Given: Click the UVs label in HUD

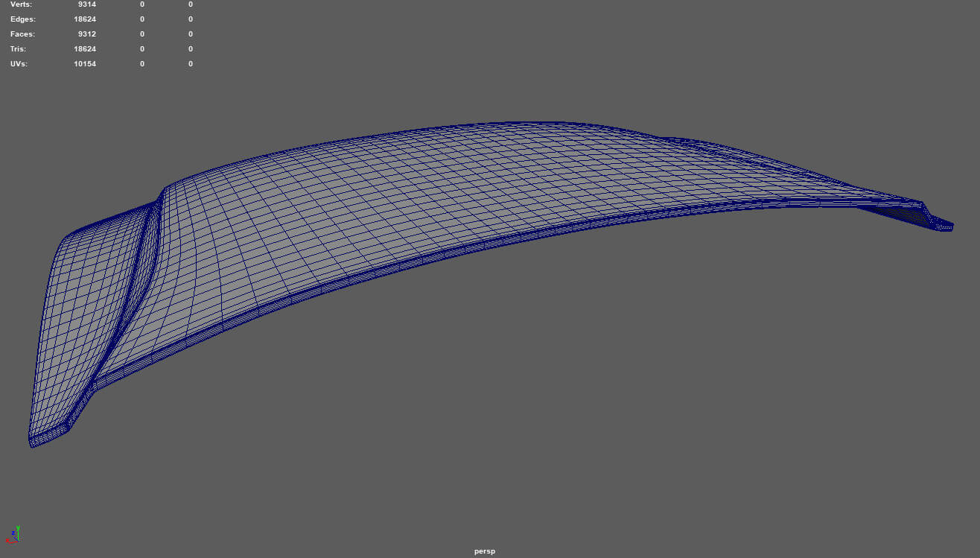Looking at the screenshot, I should point(19,64).
